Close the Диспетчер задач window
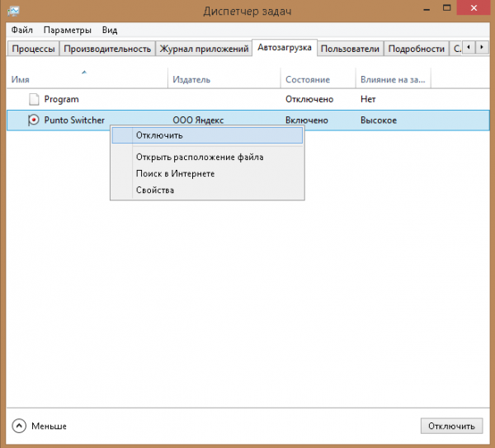This screenshot has width=495, height=448. coord(474,8)
